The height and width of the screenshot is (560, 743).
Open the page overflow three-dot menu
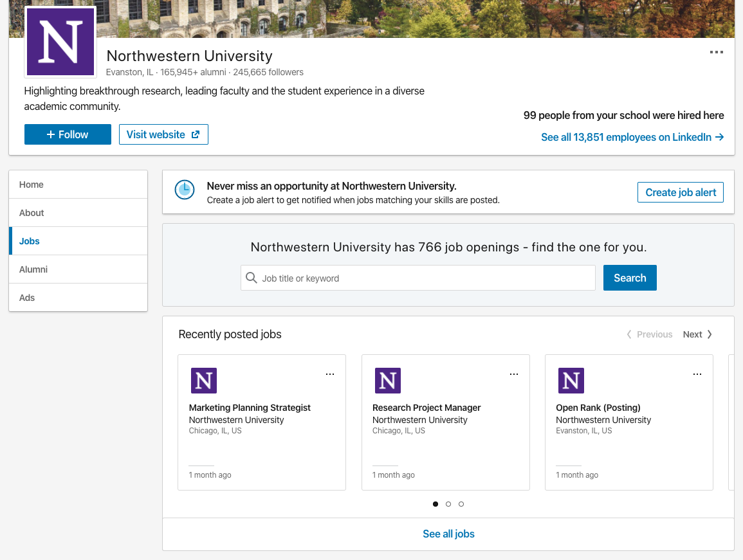click(716, 52)
